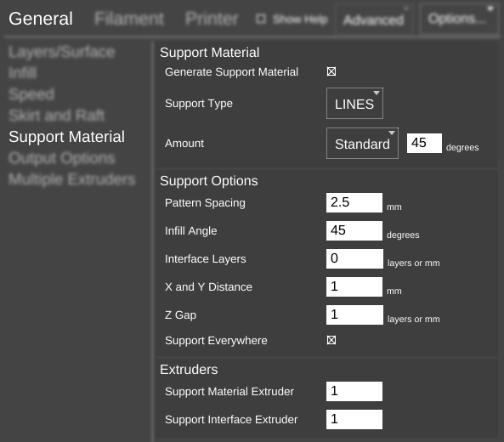
Task: Click the Pattern Spacing field
Action: 354,202
